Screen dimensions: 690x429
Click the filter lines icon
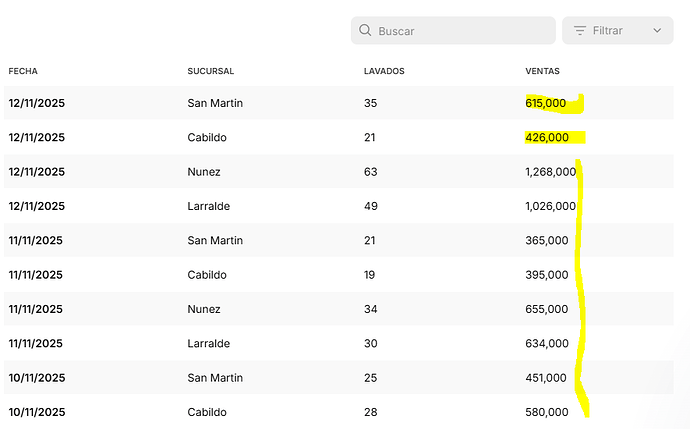tap(579, 31)
